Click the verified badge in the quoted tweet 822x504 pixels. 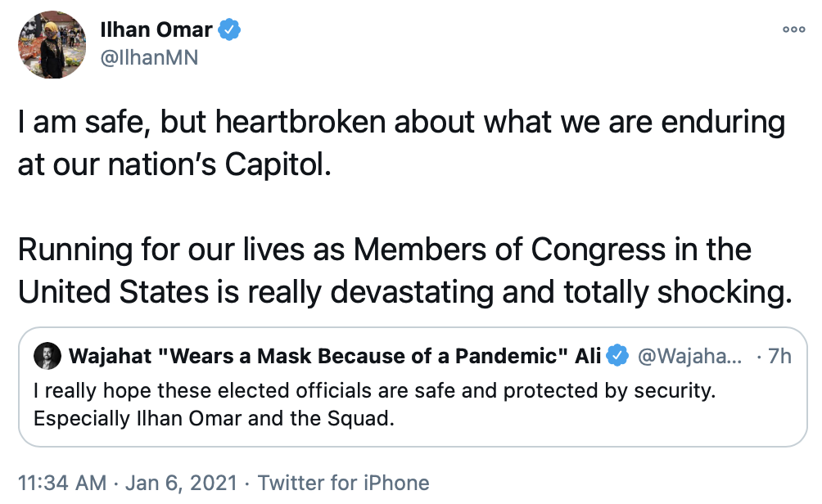click(x=618, y=356)
